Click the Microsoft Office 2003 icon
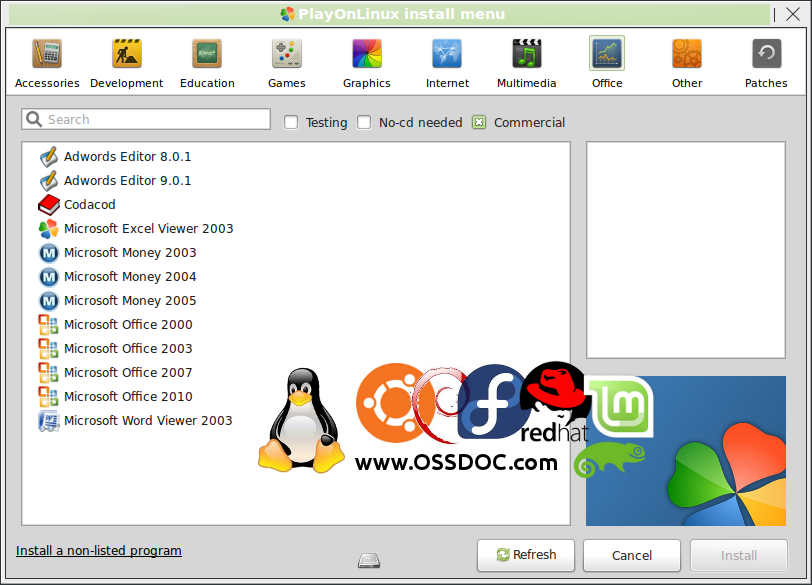 [x=48, y=348]
